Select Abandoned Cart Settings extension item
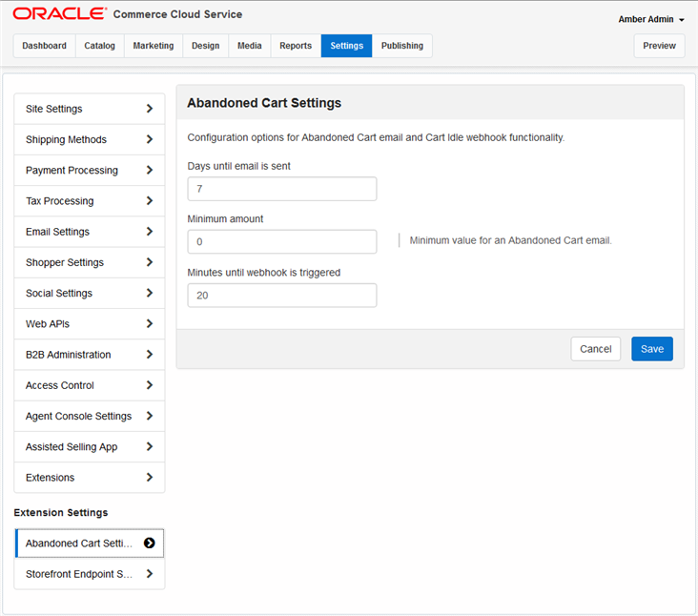The image size is (698, 616). click(90, 543)
